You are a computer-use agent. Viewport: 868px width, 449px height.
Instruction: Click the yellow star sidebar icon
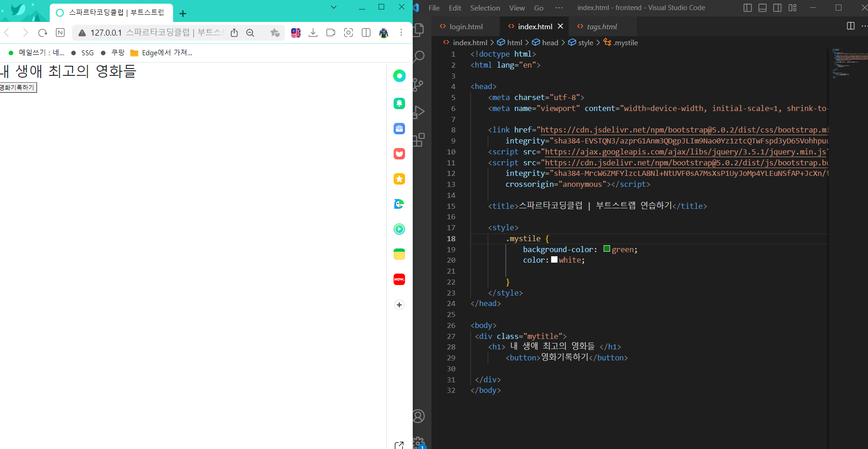pos(400,179)
